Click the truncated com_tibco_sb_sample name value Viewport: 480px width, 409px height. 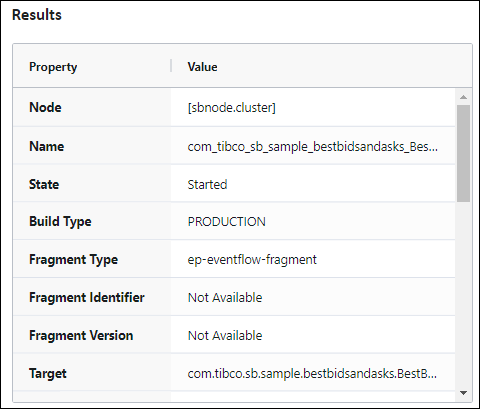(313, 146)
